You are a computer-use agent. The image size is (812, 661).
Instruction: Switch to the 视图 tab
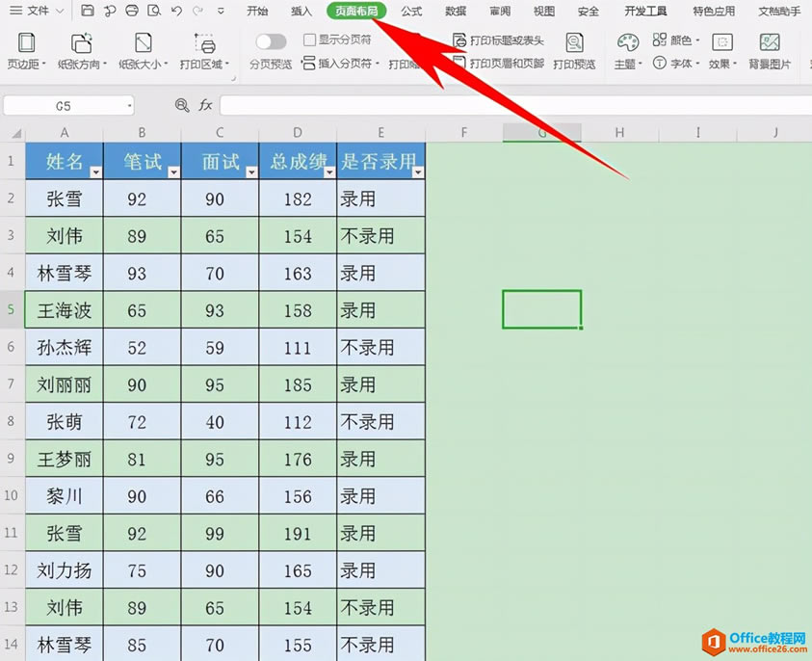[x=544, y=11]
